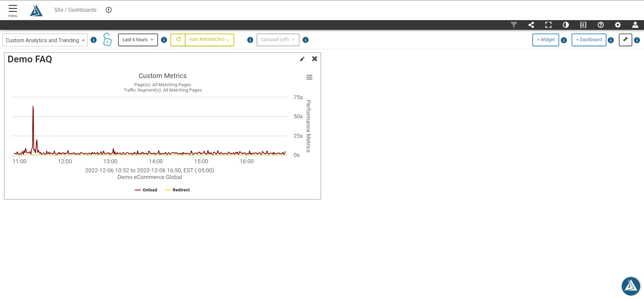
Task: Open the Carousel (off) dropdown
Action: [278, 40]
